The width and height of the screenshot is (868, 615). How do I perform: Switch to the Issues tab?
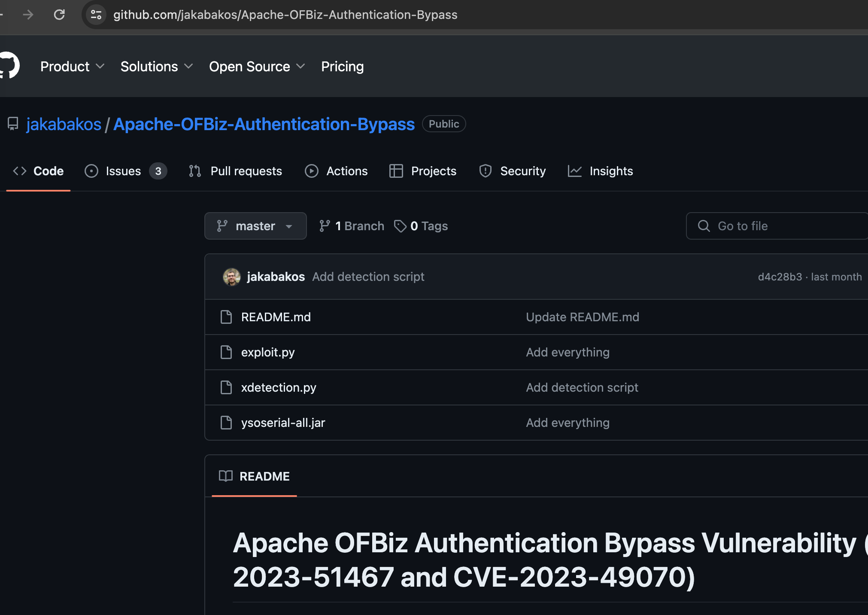[125, 171]
